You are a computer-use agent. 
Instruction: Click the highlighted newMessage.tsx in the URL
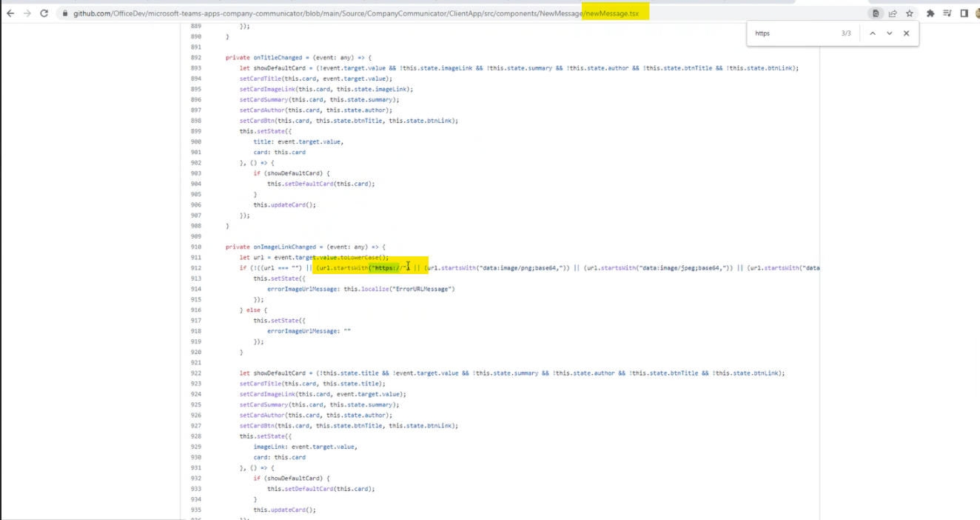click(614, 13)
